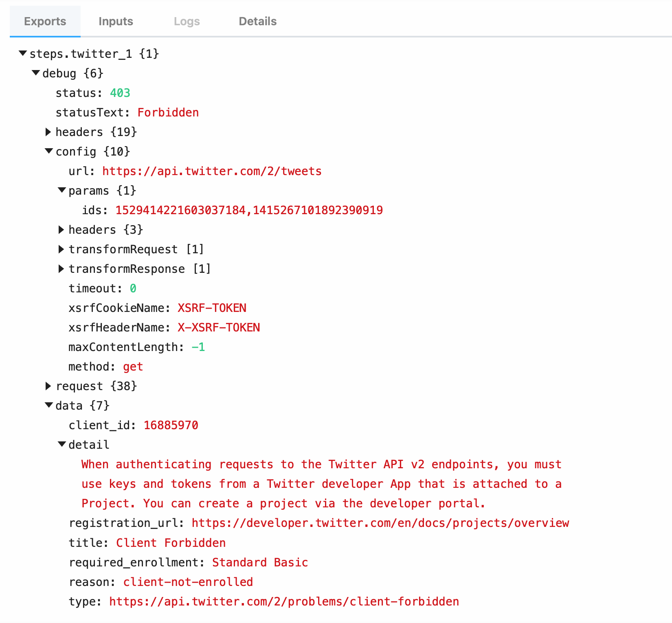Image resolution: width=672 pixels, height=623 pixels.
Task: Click the url value https://api.twitter.com/2/tweets
Action: (212, 171)
